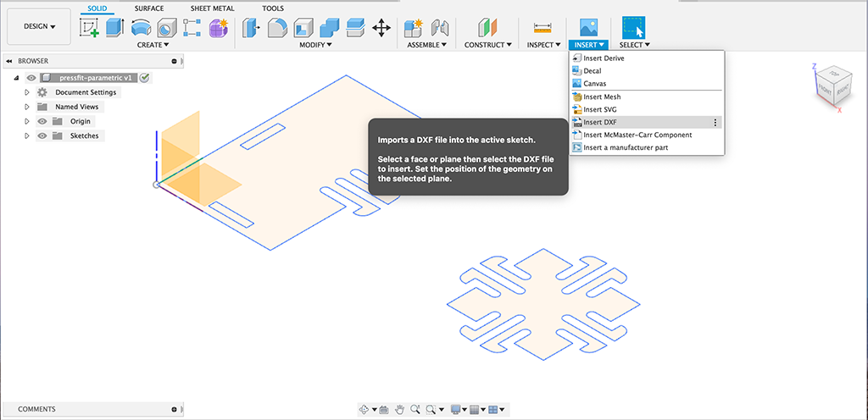Open the ASSEMBLE dropdown menu

426,45
